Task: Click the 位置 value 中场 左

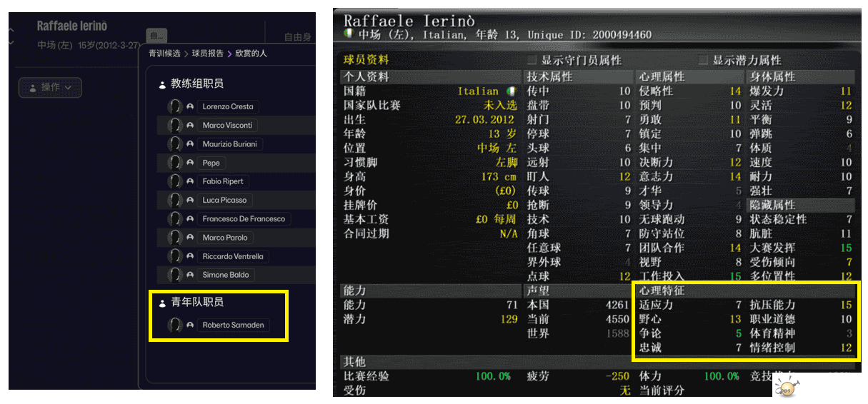Action: point(497,148)
